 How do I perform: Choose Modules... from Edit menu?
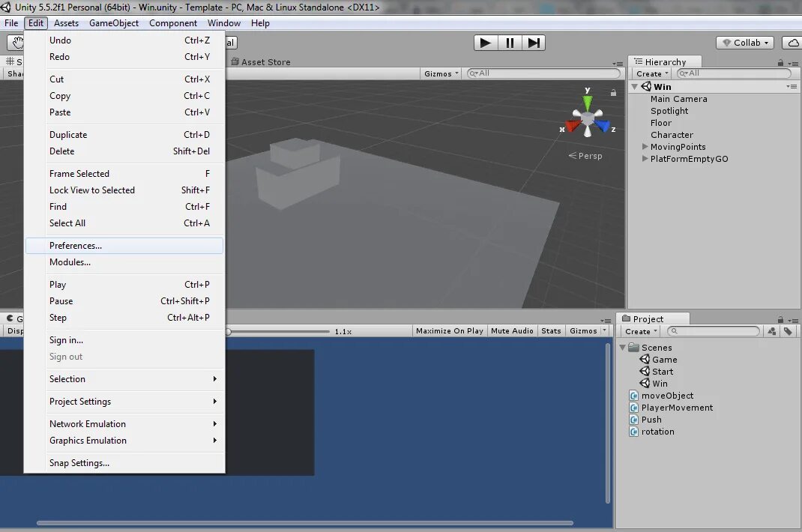tap(124, 262)
